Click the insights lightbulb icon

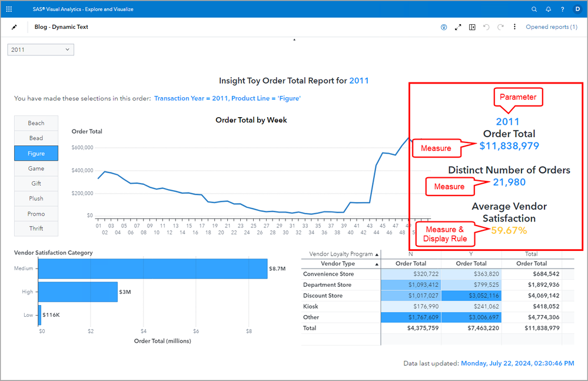coord(444,27)
